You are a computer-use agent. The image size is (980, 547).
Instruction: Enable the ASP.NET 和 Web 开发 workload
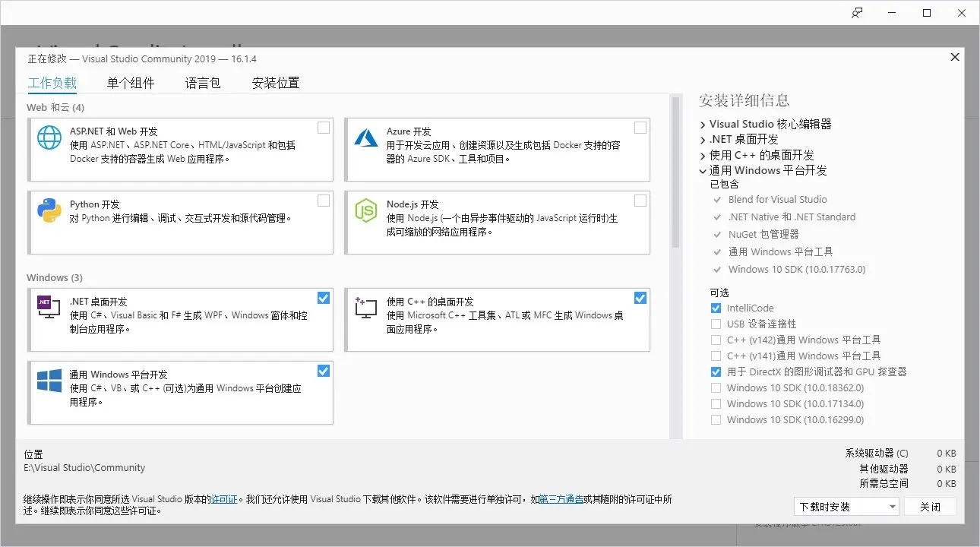324,128
